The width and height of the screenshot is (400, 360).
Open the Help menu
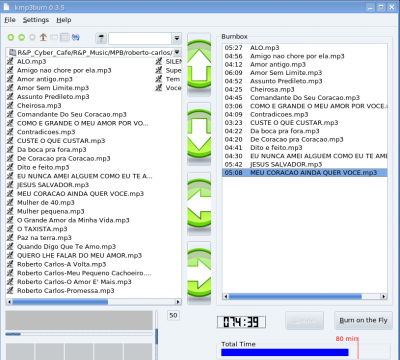click(64, 20)
